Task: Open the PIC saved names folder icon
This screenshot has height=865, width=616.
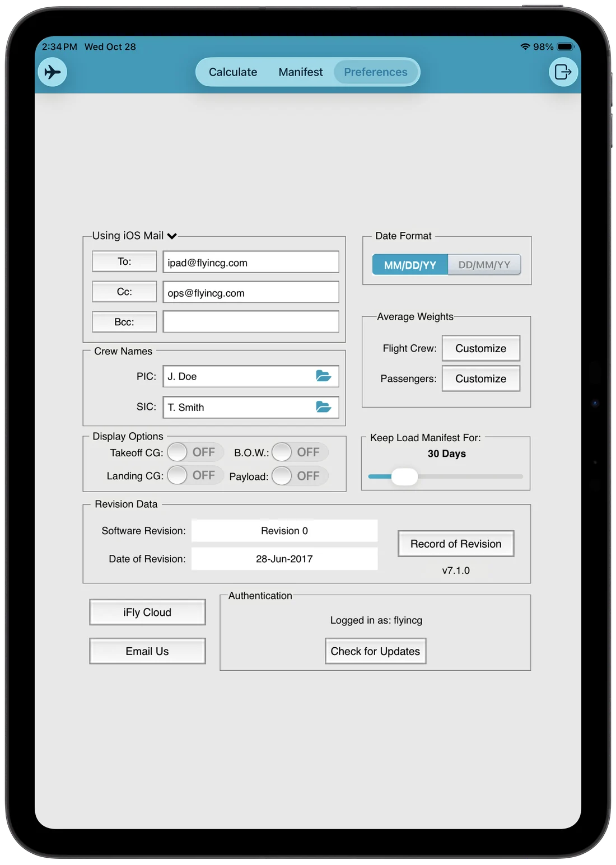Action: tap(324, 376)
